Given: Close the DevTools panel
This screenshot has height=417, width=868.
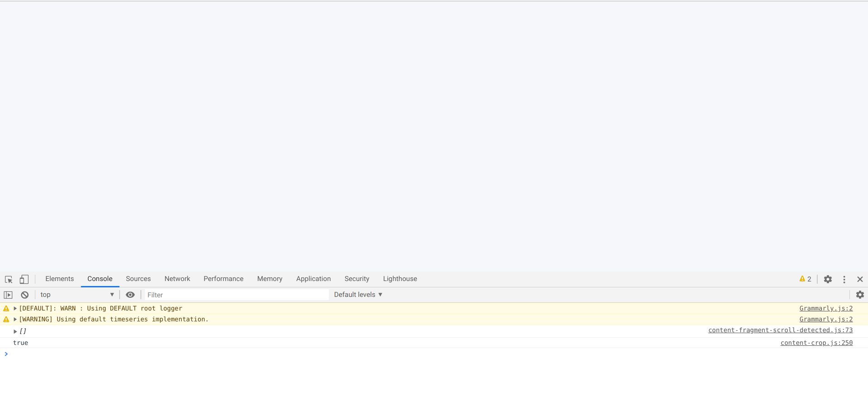Looking at the screenshot, I should tap(860, 279).
